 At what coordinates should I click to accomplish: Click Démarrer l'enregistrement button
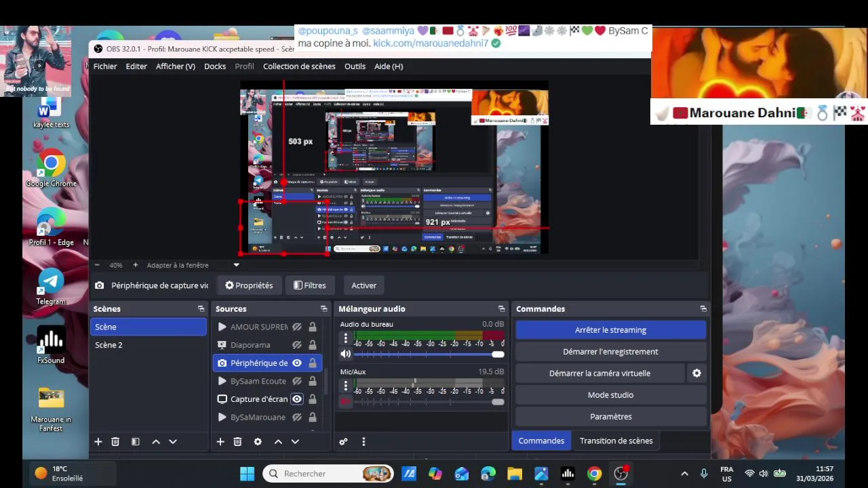pos(610,352)
